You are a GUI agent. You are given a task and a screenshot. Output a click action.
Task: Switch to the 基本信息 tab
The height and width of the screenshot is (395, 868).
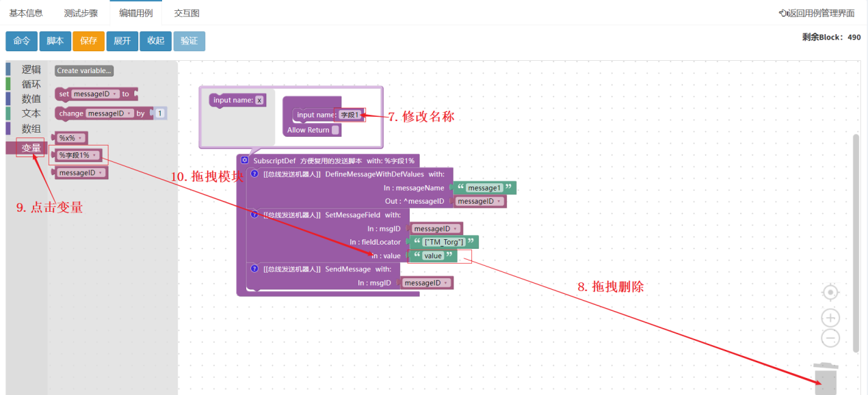click(x=25, y=13)
